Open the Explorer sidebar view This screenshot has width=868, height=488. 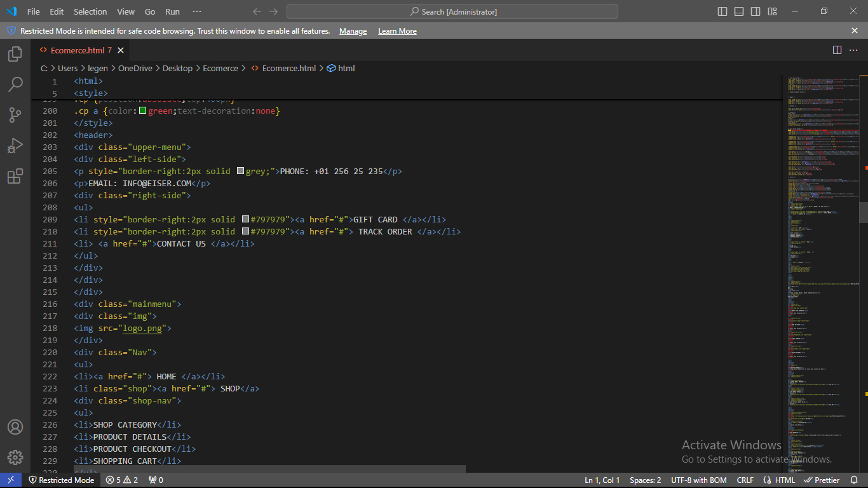15,54
